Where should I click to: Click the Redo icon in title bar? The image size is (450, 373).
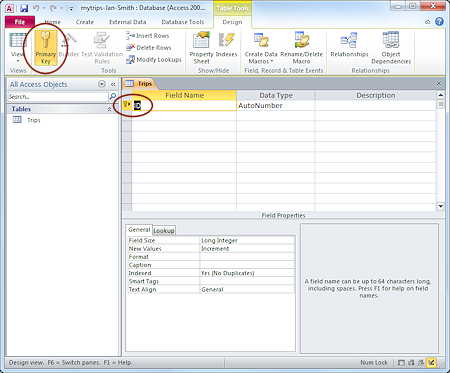click(53, 8)
